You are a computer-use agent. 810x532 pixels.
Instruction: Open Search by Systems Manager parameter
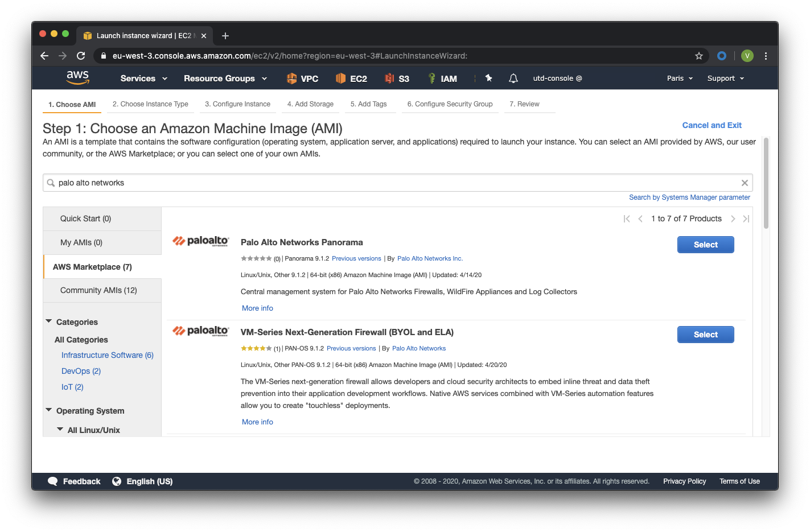689,197
